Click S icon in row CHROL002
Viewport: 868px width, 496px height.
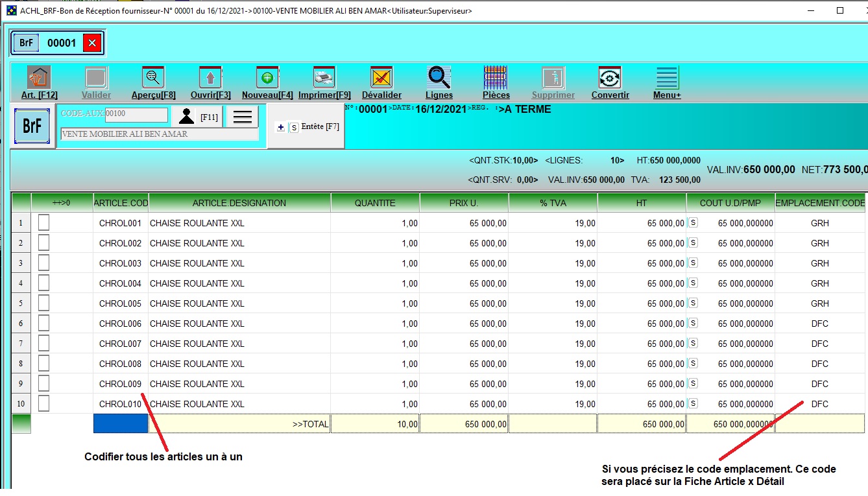[693, 242]
